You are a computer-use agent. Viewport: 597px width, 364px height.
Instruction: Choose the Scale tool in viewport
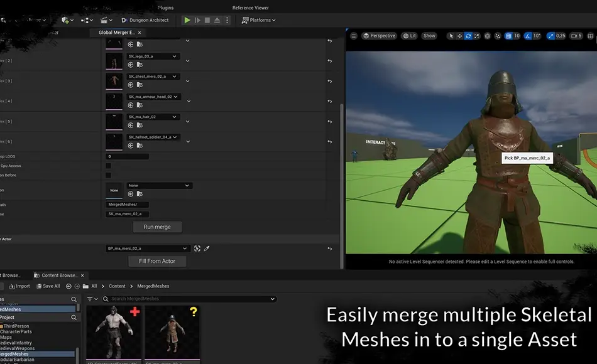point(477,36)
